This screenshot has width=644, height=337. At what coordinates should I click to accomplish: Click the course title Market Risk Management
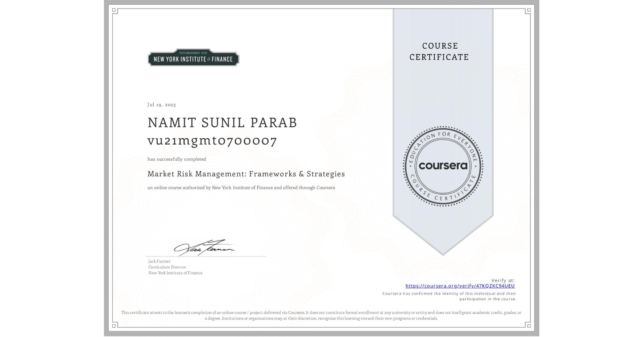pos(246,174)
